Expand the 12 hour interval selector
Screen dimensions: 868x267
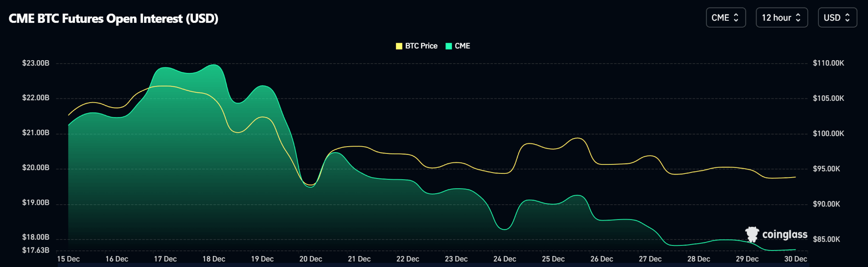(781, 18)
